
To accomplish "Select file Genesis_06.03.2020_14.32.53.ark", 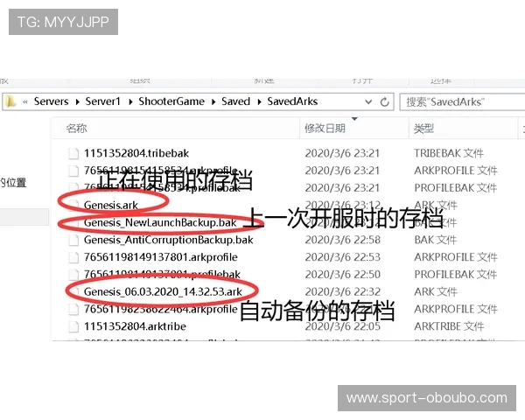I will [x=163, y=291].
